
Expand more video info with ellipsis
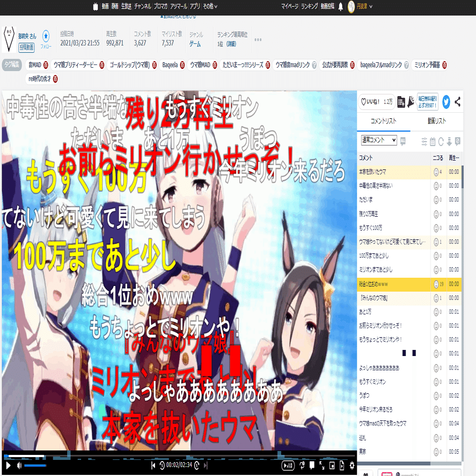[258, 40]
